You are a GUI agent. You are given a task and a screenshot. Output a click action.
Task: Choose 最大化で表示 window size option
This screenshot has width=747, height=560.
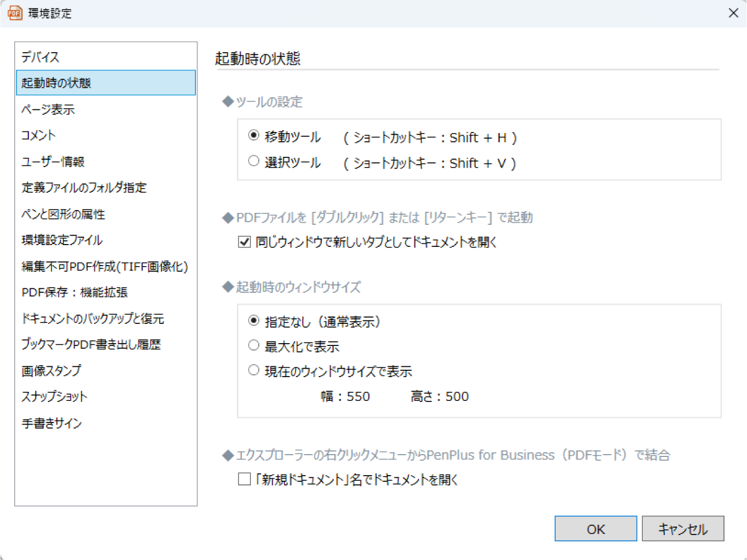(254, 345)
